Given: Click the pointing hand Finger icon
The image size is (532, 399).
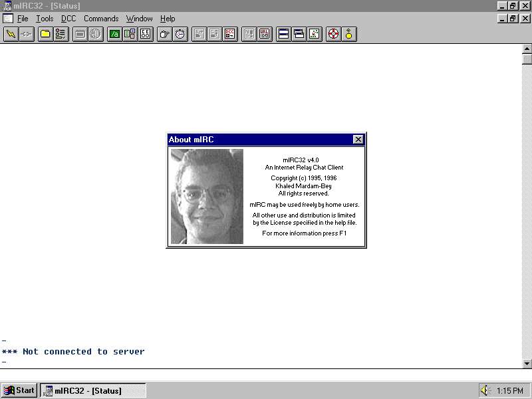Looking at the screenshot, I should [164, 35].
